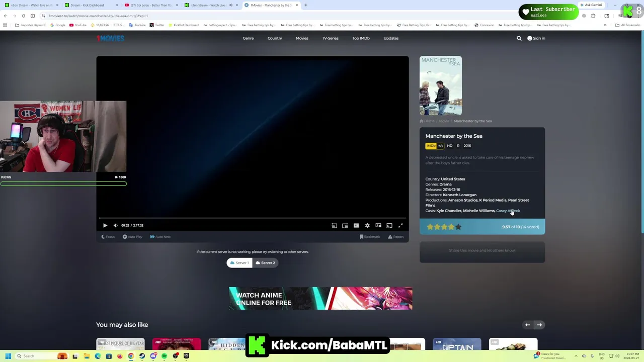This screenshot has width=644, height=362.
Task: Report a problem with the video
Action: pos(396,237)
